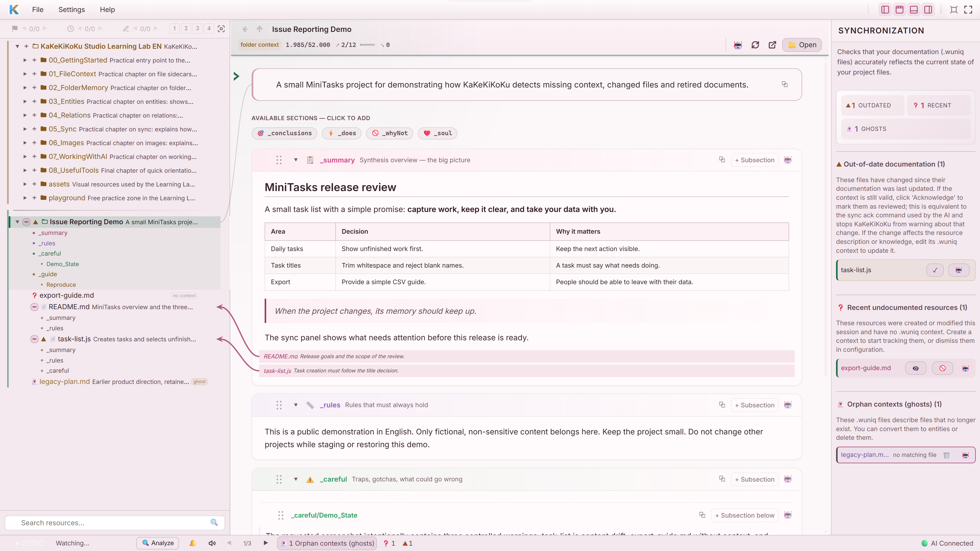Expand the 00_GettingStarted folder
This screenshot has width=980, height=551.
25,60
